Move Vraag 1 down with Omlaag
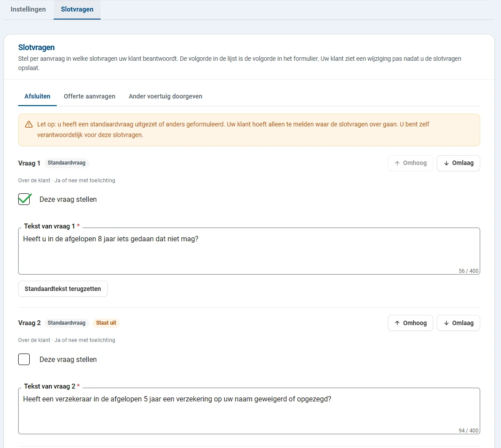Screen dimensions: 501x448 458,163
